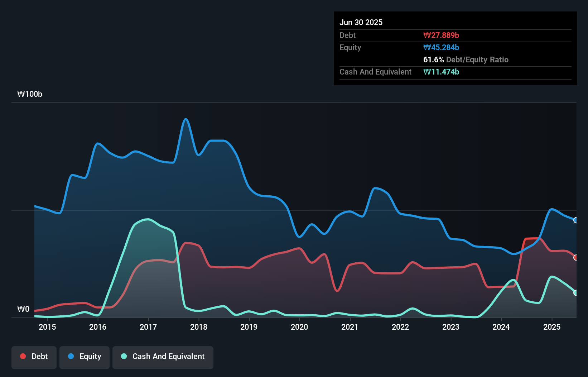Click the red Debt legend dot
The image size is (588, 377).
23,356
